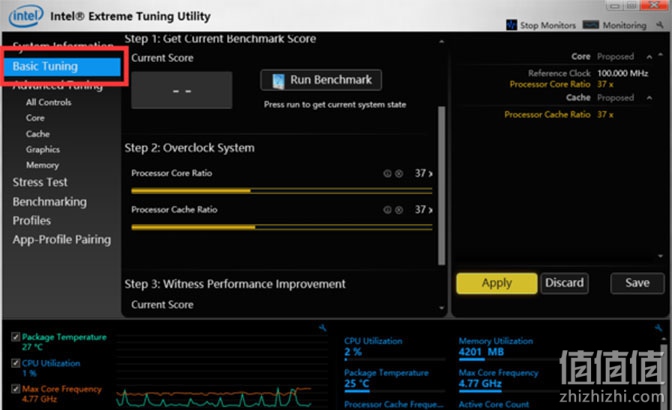Open App-Profile Pairing

click(x=62, y=240)
